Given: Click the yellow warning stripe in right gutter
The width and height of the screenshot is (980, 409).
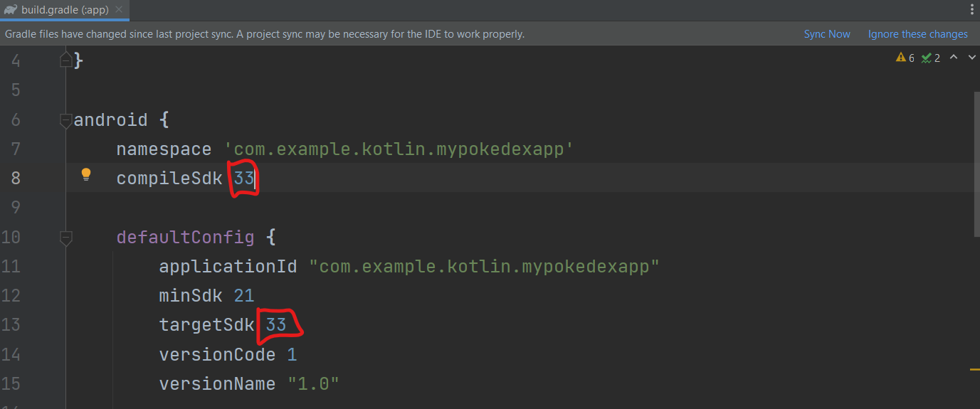Looking at the screenshot, I should (x=974, y=369).
